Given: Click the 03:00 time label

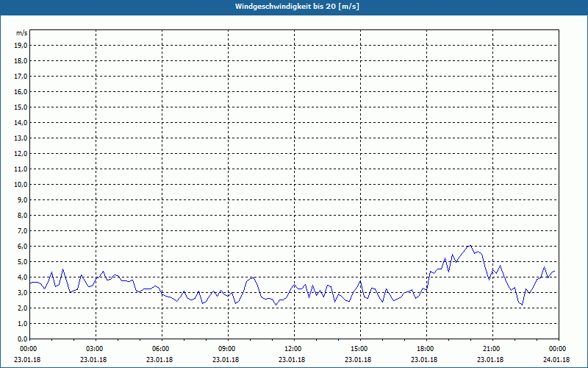Looking at the screenshot, I should 96,349.
